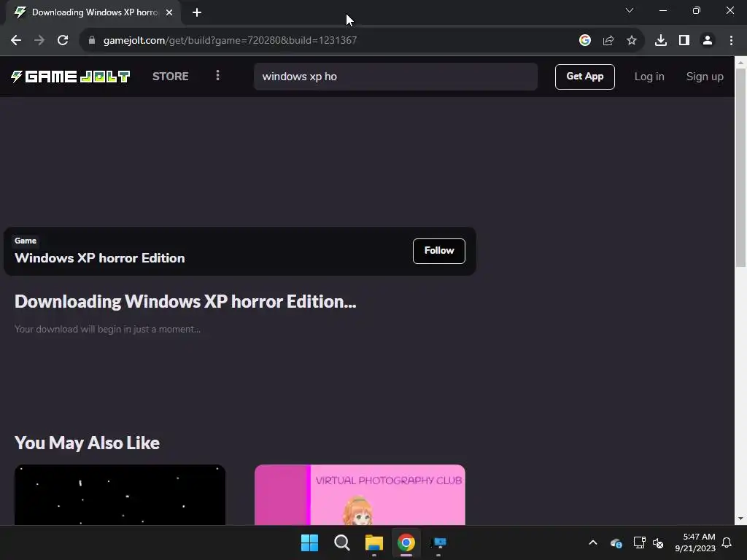Follow Windows XP horror Edition game
This screenshot has width=747, height=560.
[438, 251]
